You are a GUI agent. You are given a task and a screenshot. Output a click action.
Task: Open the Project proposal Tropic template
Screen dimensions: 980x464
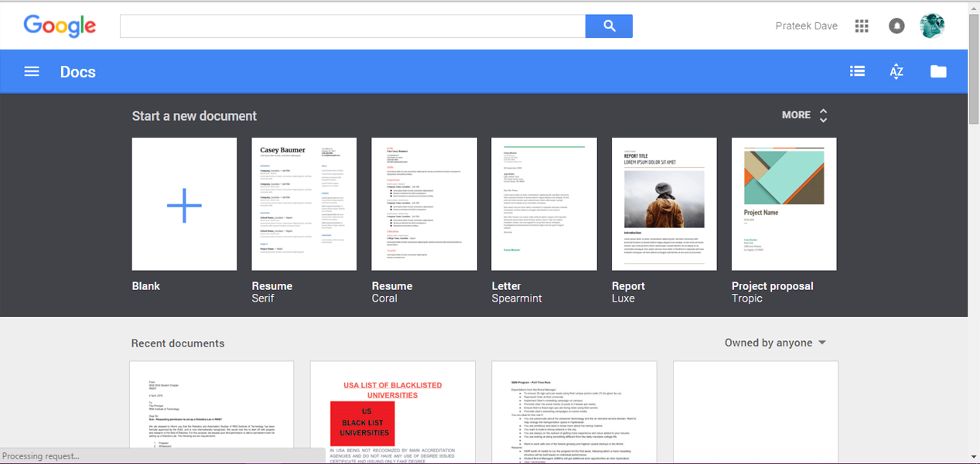(x=784, y=204)
